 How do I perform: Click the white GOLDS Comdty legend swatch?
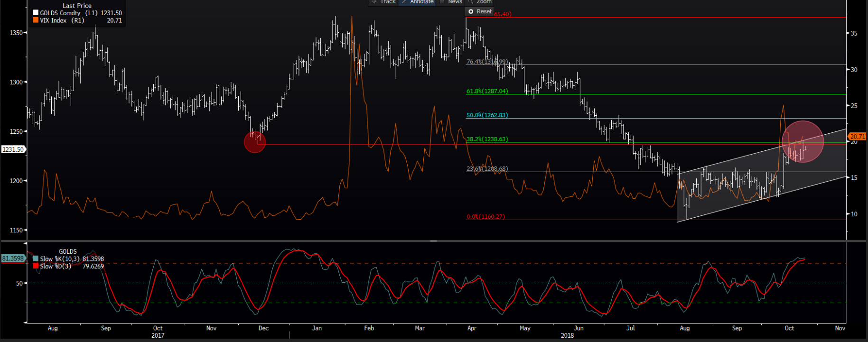(x=36, y=13)
